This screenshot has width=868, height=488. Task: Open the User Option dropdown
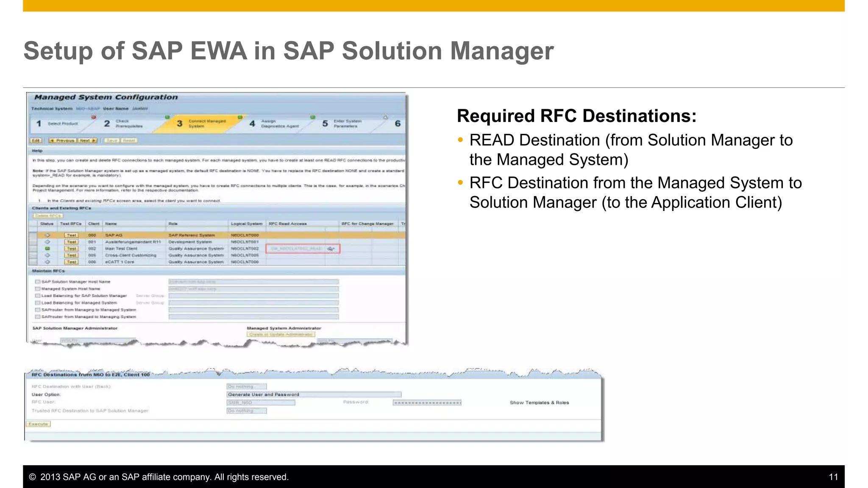tap(314, 394)
